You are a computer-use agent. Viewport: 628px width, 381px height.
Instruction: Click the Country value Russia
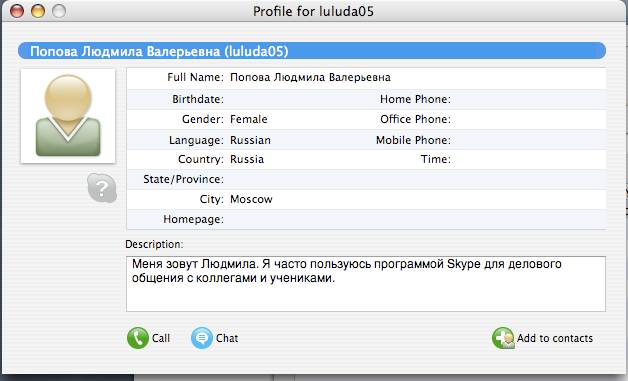(247, 159)
